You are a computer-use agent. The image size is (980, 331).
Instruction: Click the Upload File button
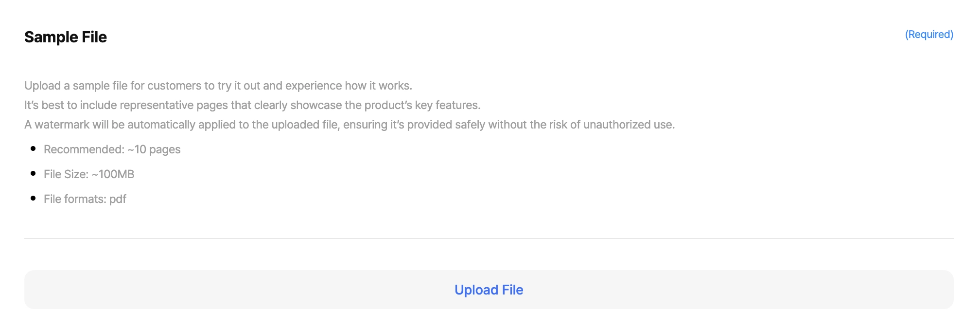click(489, 290)
